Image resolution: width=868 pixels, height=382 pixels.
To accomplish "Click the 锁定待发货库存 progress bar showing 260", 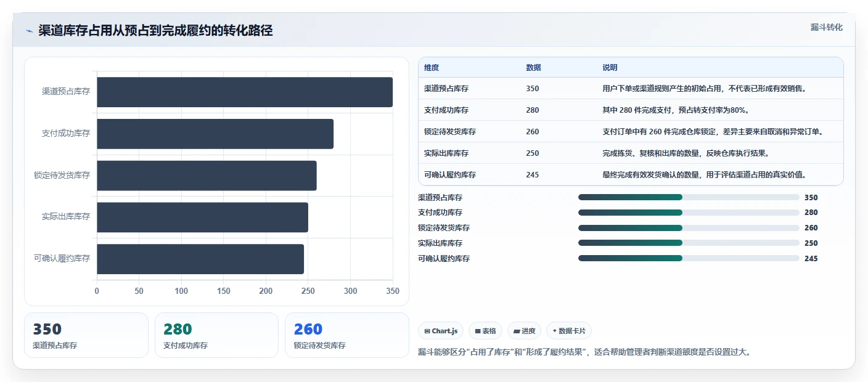I will pyautogui.click(x=689, y=228).
